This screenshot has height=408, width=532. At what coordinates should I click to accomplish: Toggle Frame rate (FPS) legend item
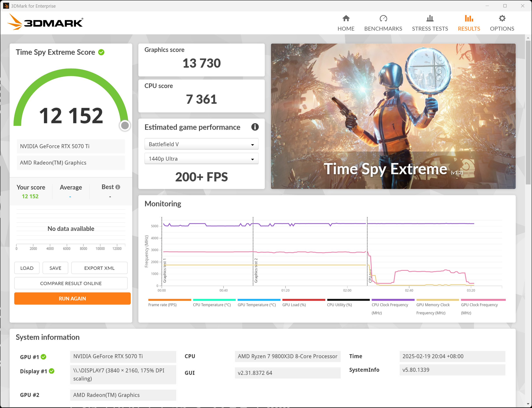pos(162,305)
